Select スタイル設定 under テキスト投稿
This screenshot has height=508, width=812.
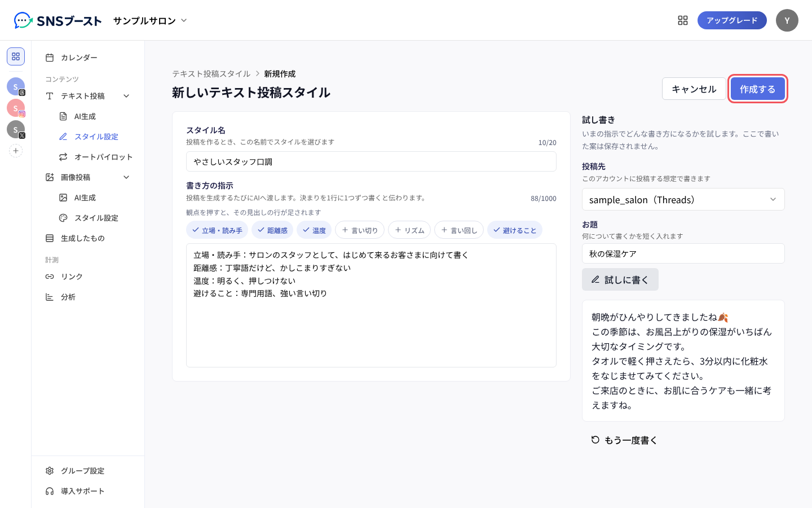[95, 137]
